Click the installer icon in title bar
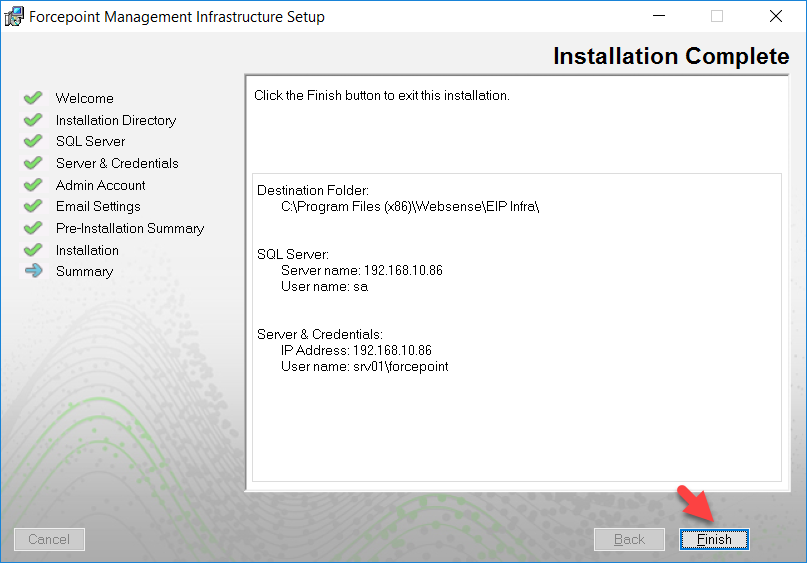This screenshot has height=563, width=807. pyautogui.click(x=14, y=16)
